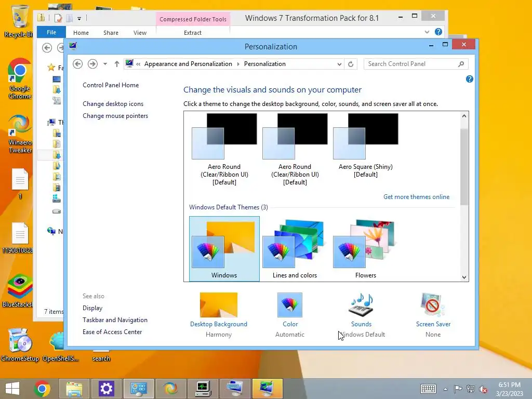Open recent locations dropdown in Personalization
The width and height of the screenshot is (532, 399).
click(105, 64)
